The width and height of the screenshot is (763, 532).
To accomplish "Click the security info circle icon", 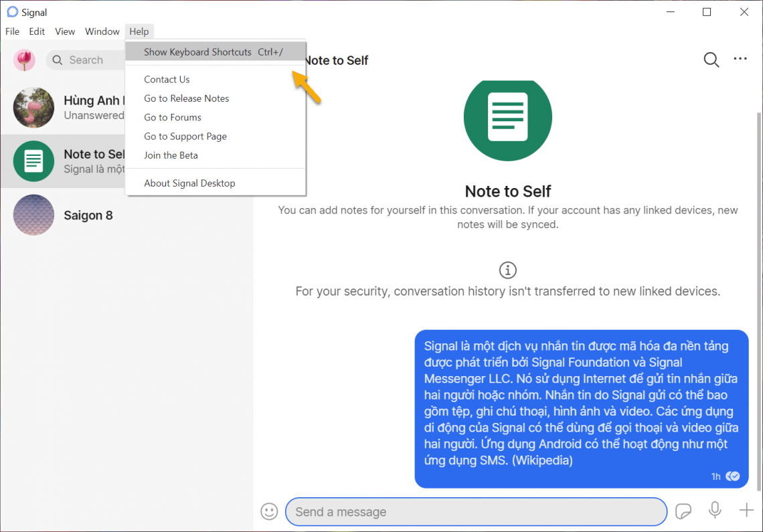I will pos(508,270).
